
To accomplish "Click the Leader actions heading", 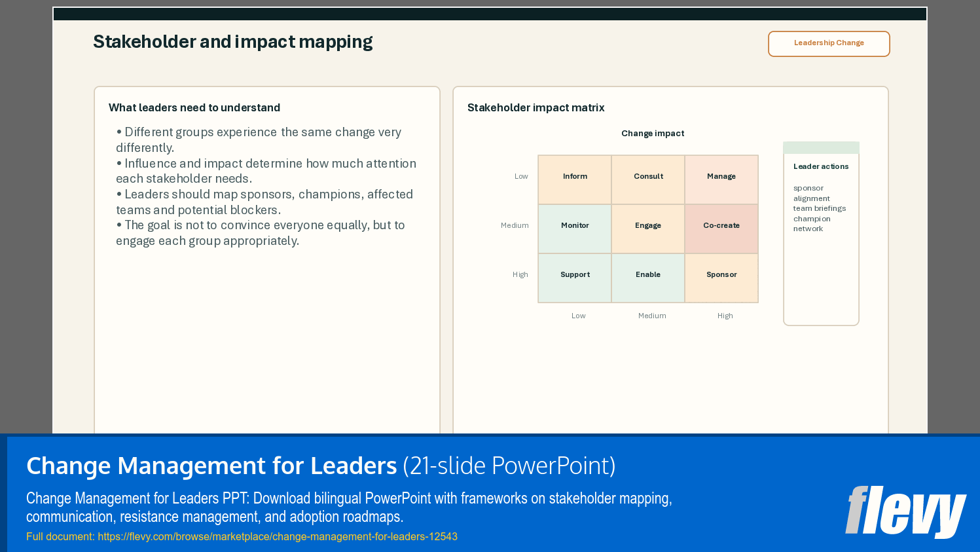I will coord(821,166).
